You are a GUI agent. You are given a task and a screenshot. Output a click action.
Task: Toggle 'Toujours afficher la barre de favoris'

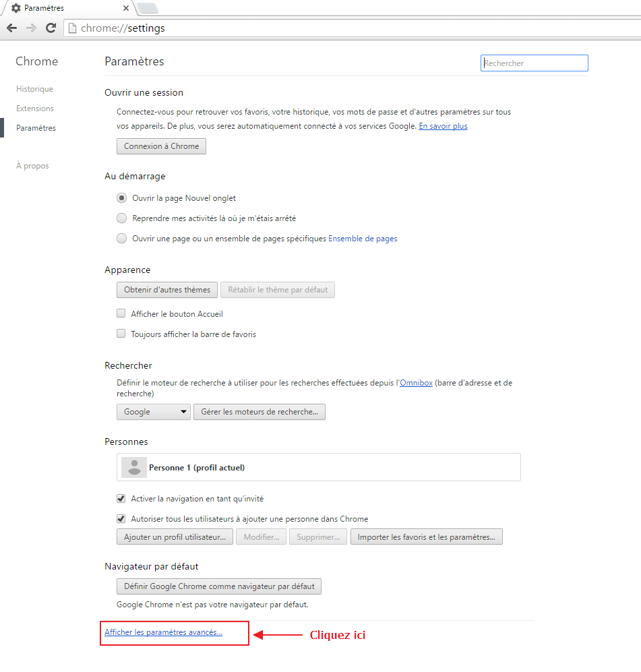[x=121, y=334]
